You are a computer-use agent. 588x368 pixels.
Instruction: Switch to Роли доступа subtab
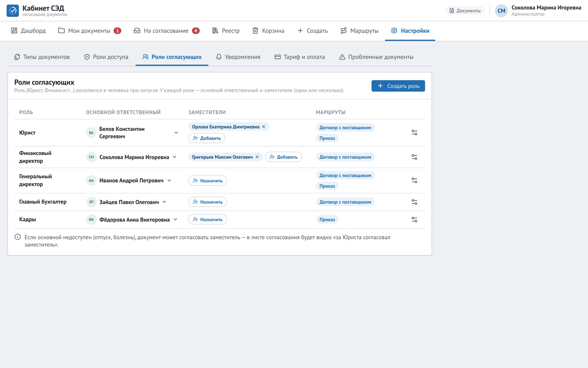106,57
